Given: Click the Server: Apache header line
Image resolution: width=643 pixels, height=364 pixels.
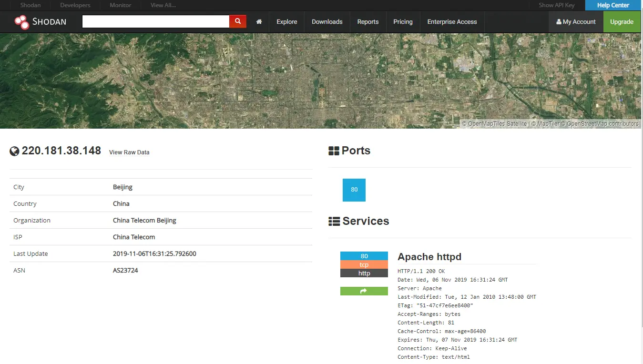Looking at the screenshot, I should tap(419, 288).
